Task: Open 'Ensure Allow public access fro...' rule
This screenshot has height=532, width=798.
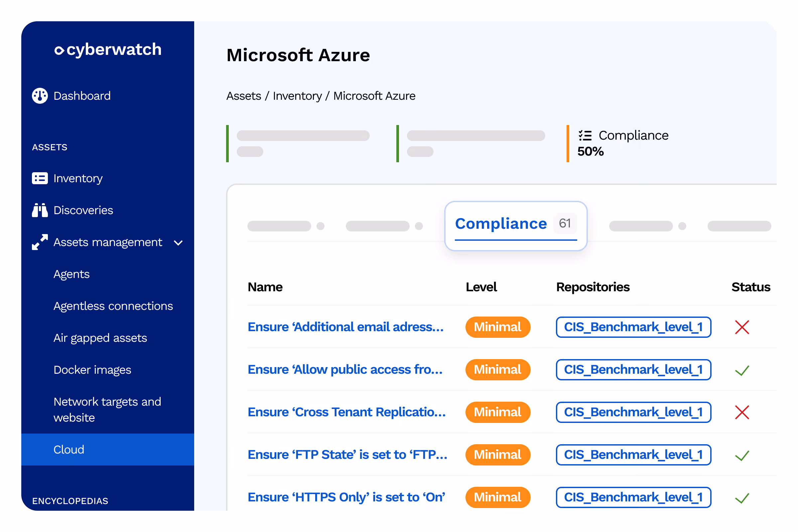Action: coord(345,369)
